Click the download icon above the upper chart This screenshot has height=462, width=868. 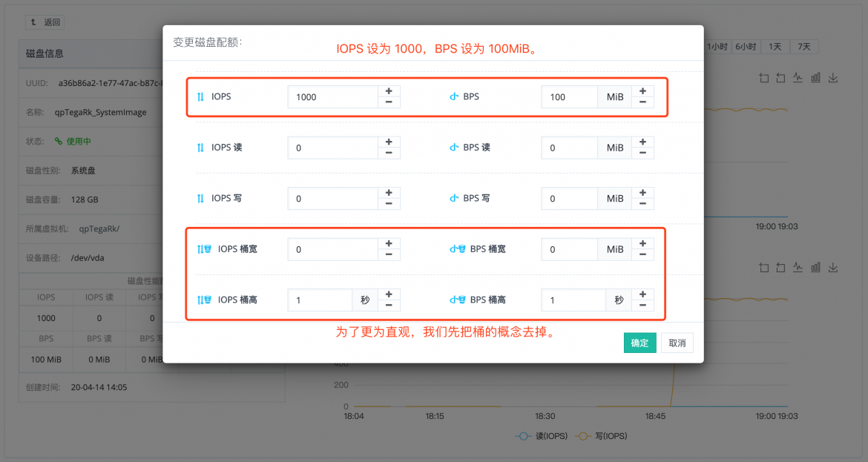point(832,78)
